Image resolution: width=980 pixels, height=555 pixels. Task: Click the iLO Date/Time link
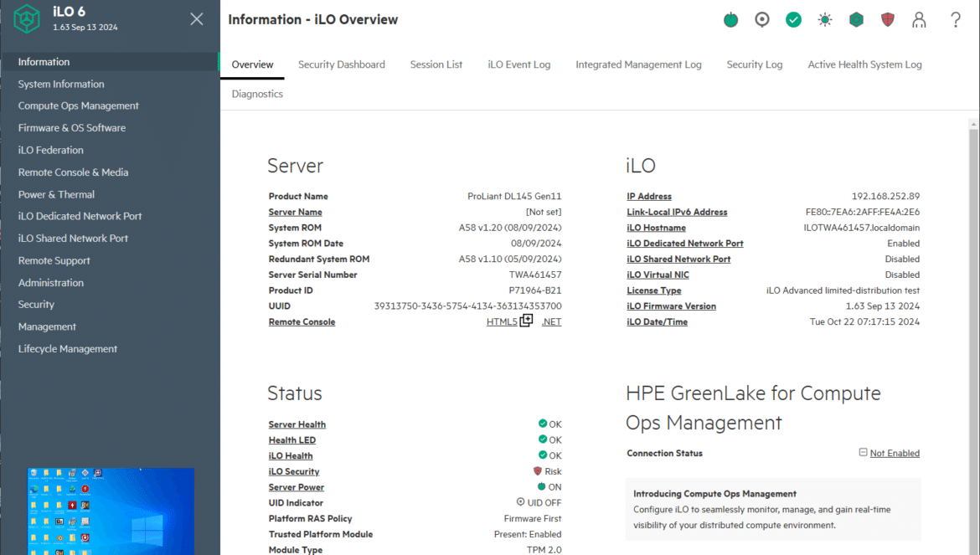point(657,321)
